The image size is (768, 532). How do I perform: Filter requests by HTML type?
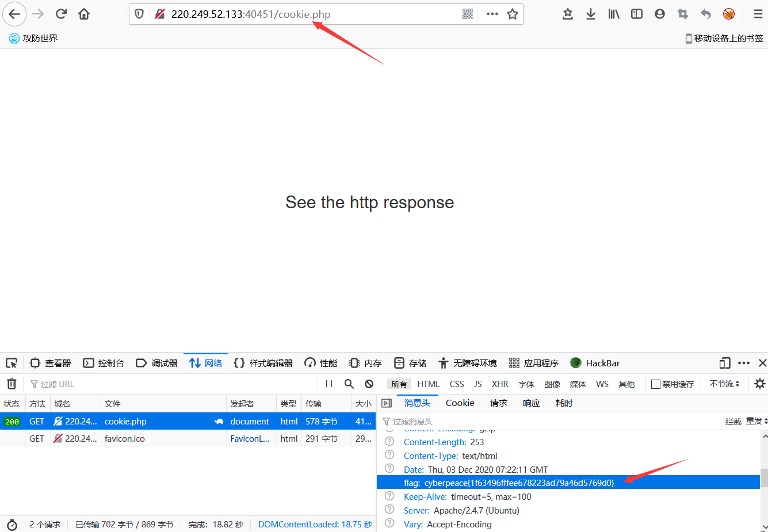tap(429, 384)
